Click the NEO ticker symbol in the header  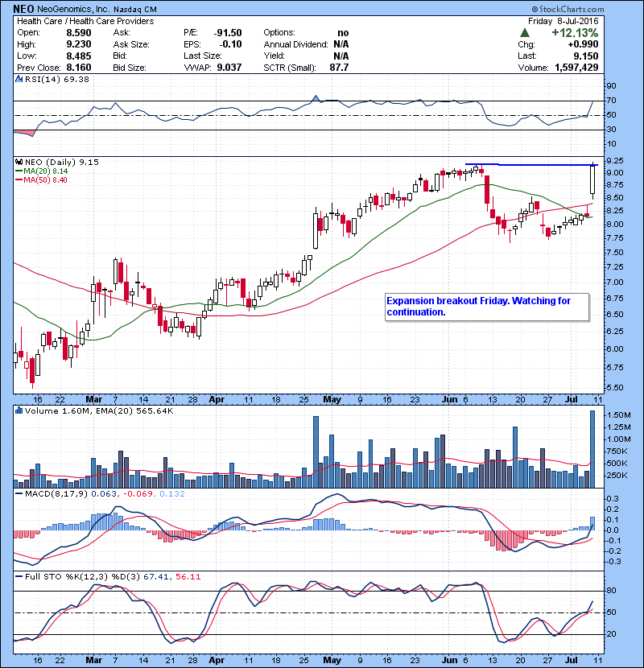23,9
